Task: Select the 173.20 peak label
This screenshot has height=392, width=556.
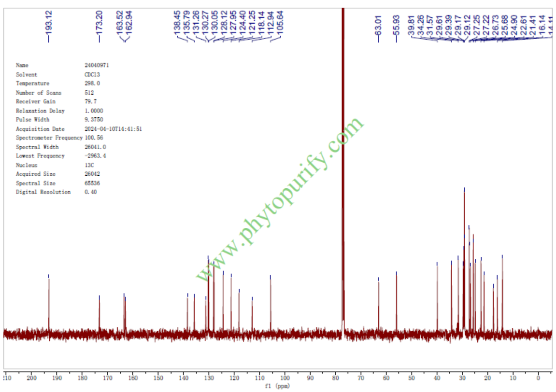Action: [x=99, y=22]
